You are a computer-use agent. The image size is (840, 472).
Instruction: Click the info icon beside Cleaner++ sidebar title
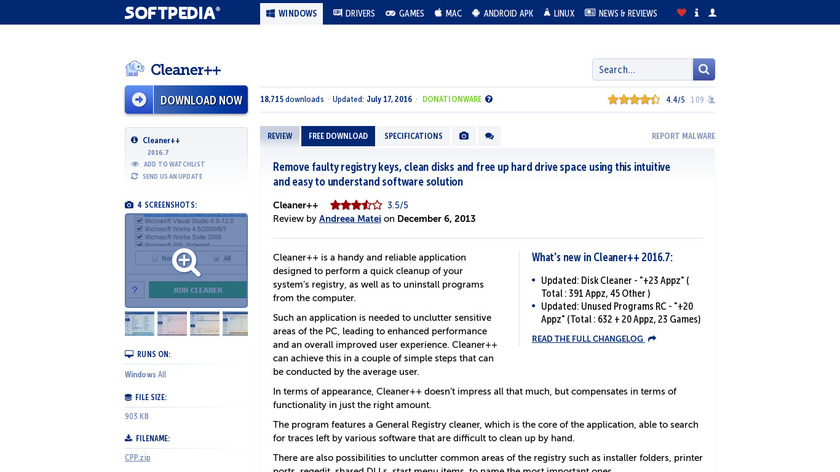134,140
